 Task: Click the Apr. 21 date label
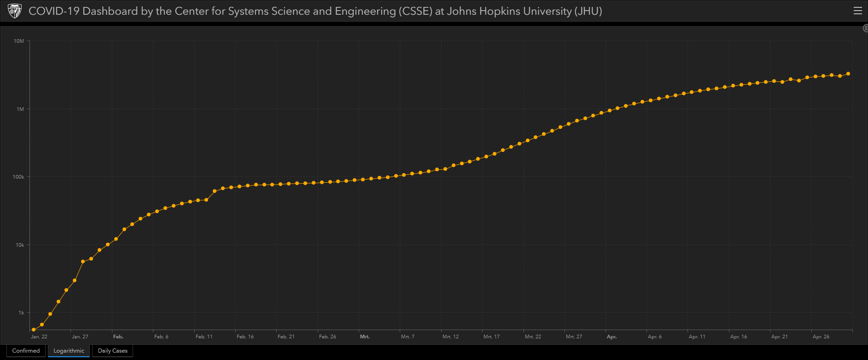(x=779, y=337)
